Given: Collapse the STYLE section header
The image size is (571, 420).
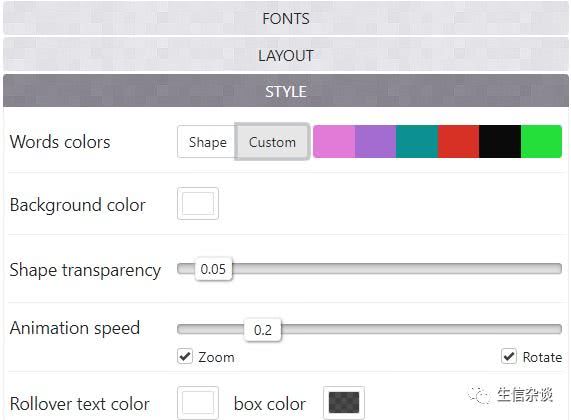Looking at the screenshot, I should pyautogui.click(x=286, y=91).
